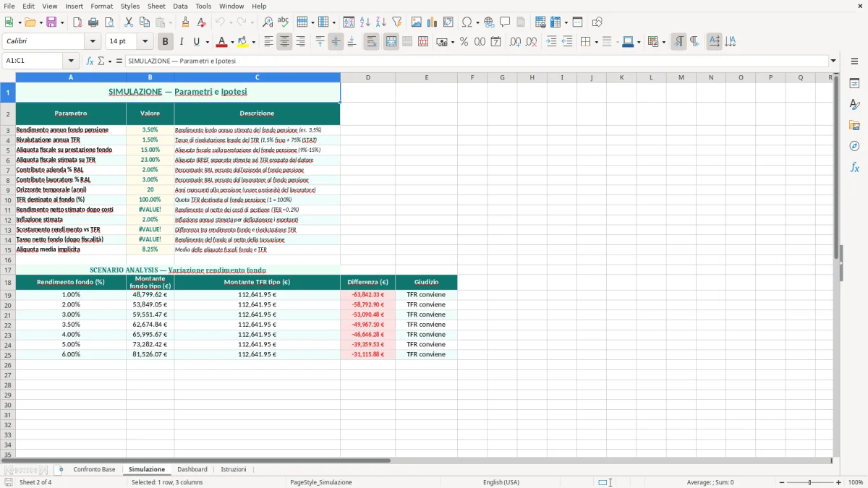868x488 pixels.
Task: Select column D header
Action: tap(367, 77)
